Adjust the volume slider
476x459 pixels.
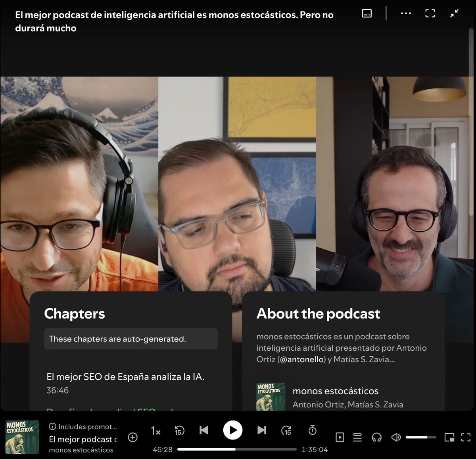pos(421,437)
